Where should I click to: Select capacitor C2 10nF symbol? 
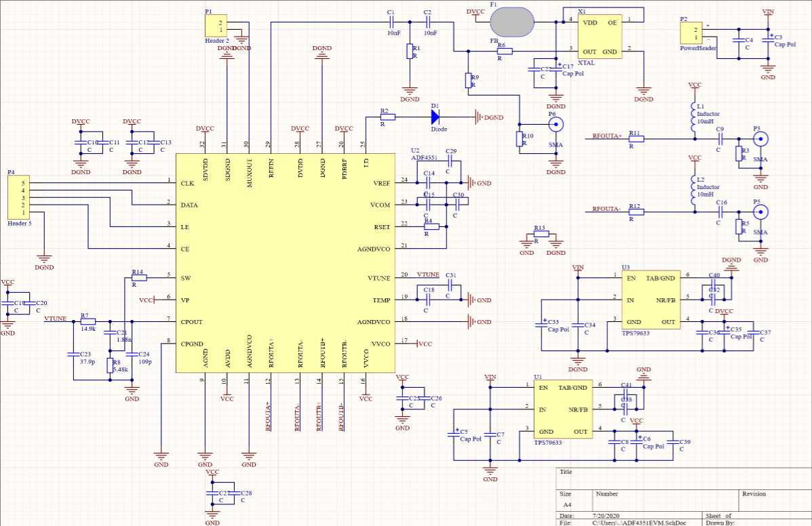(x=428, y=22)
